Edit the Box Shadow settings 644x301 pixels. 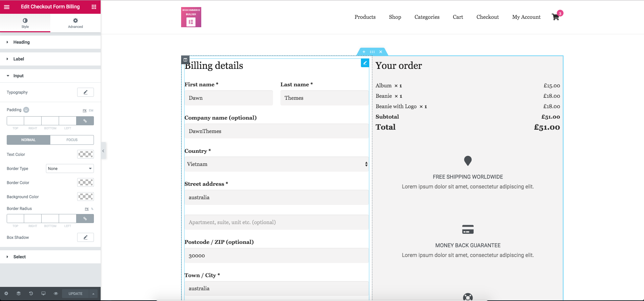86,237
